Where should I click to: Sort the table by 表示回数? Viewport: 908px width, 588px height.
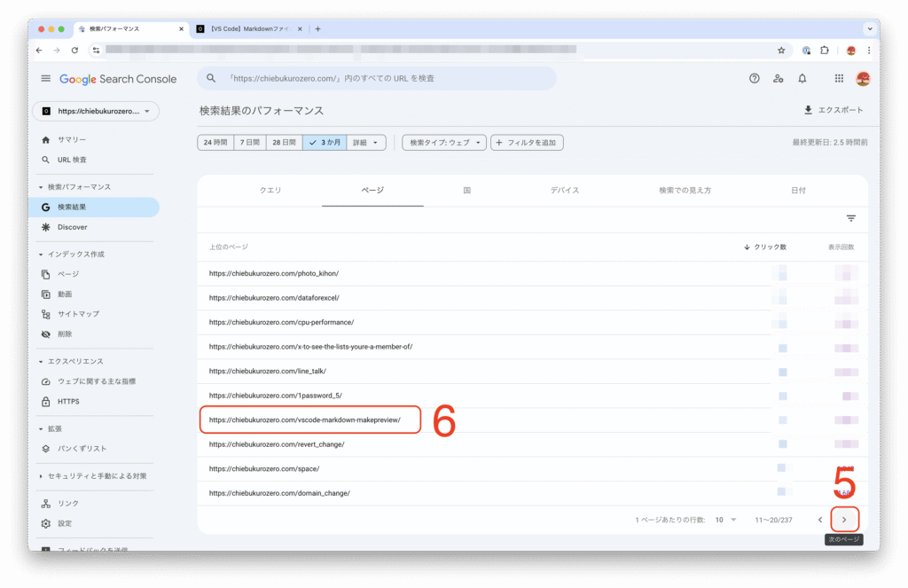pyautogui.click(x=841, y=247)
